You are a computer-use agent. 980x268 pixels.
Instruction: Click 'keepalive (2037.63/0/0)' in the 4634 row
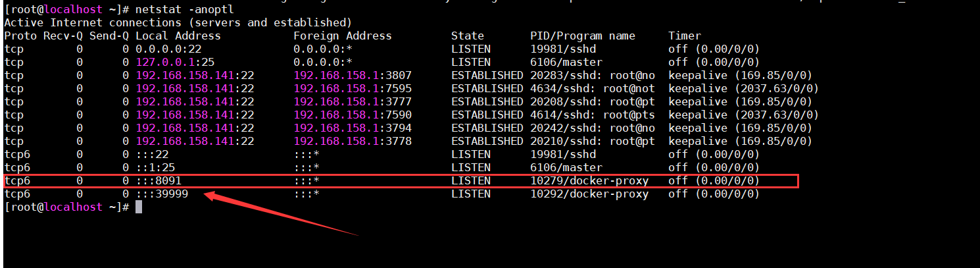click(x=744, y=89)
